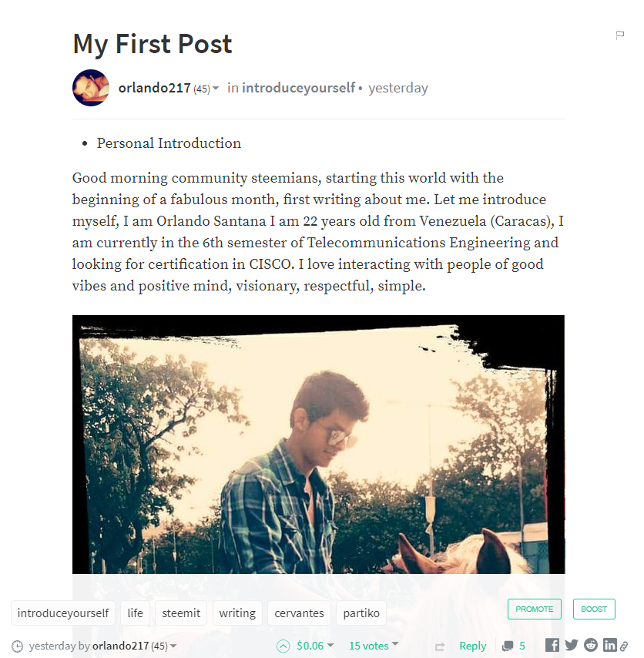Click the BOOST button
644x658 pixels.
click(594, 609)
